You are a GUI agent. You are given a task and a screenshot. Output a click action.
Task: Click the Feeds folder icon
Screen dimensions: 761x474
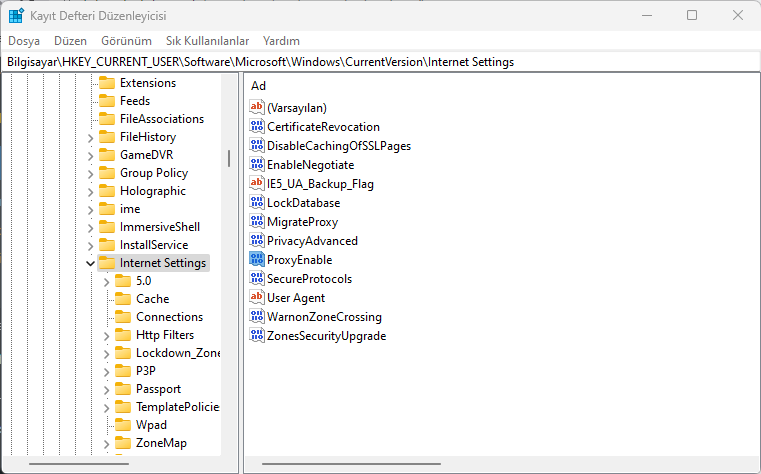click(x=107, y=101)
